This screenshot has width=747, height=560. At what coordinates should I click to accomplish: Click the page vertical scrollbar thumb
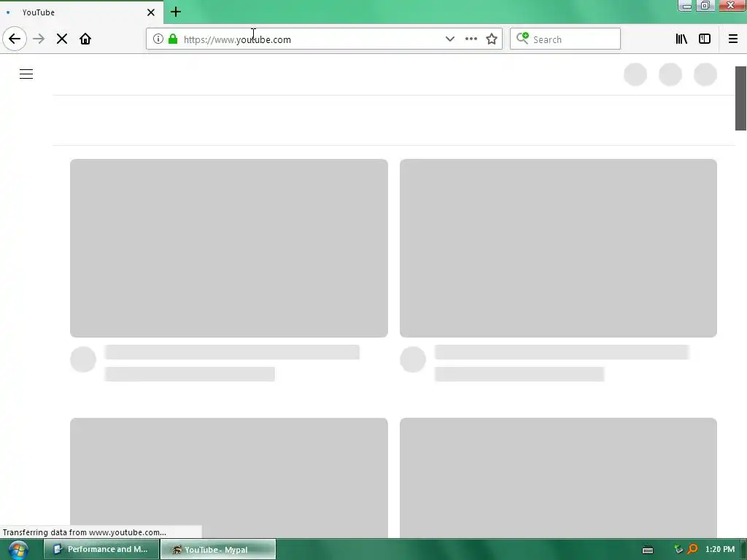tap(741, 98)
